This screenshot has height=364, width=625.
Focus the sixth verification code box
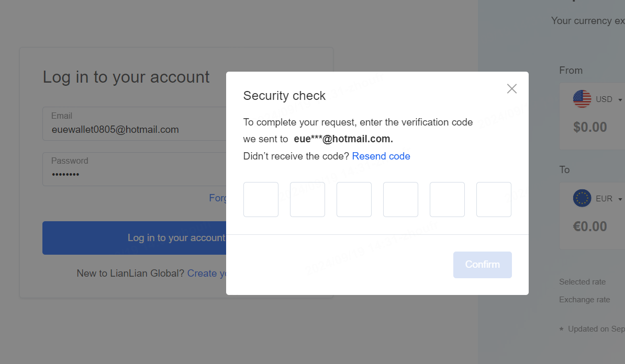[x=494, y=200]
